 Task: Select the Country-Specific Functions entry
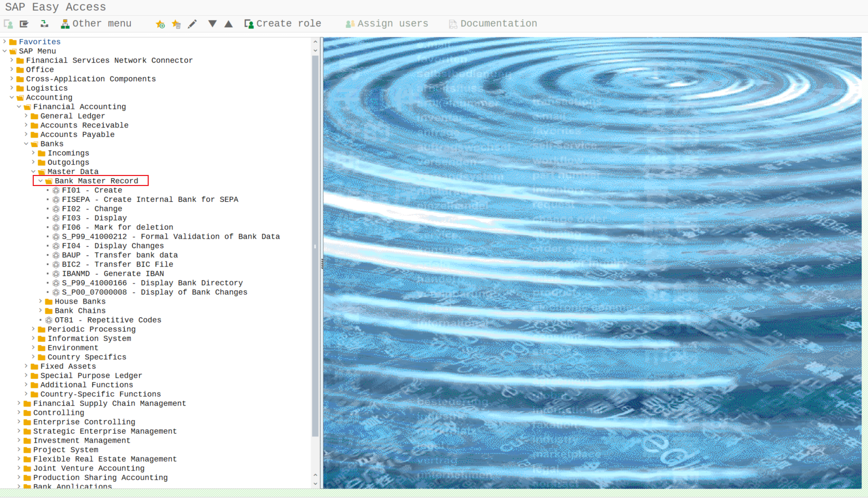(101, 394)
